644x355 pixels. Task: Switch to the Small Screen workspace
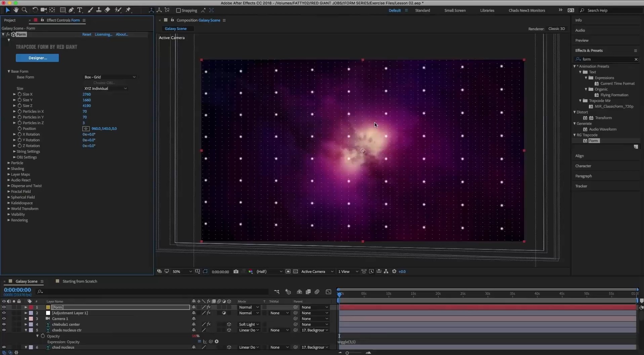pyautogui.click(x=455, y=10)
